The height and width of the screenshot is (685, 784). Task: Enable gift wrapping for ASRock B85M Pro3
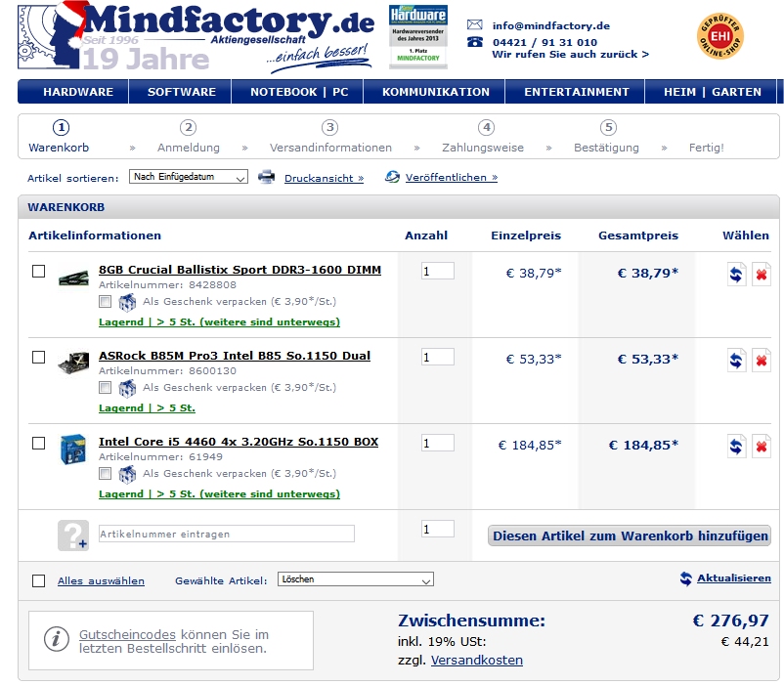click(x=105, y=387)
